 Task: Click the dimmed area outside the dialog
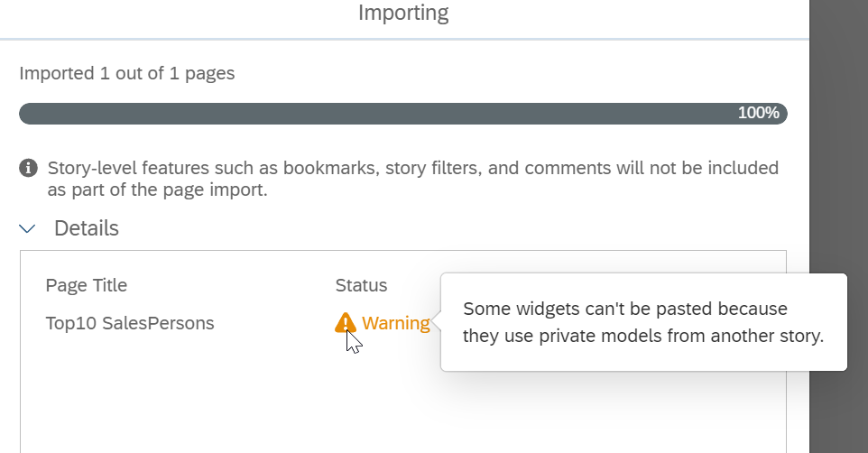coord(838,138)
